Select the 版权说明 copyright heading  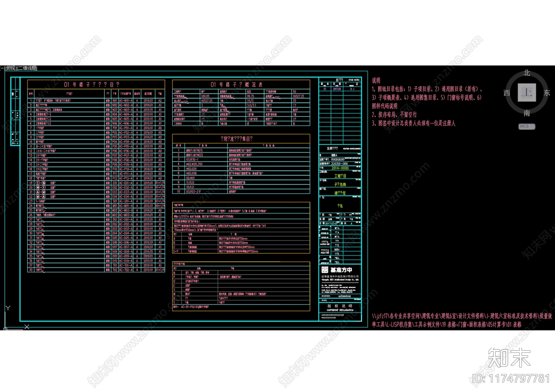tap(340, 306)
